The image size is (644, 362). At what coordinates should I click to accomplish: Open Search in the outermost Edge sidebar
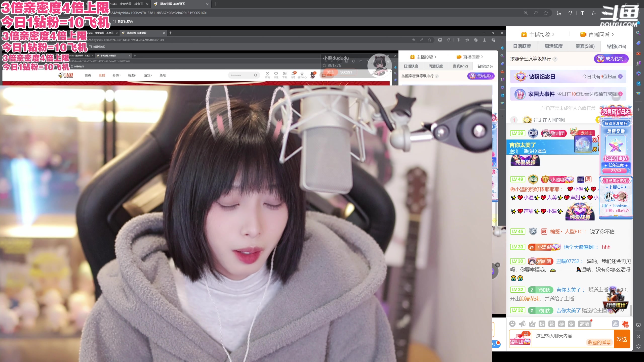[638, 33]
